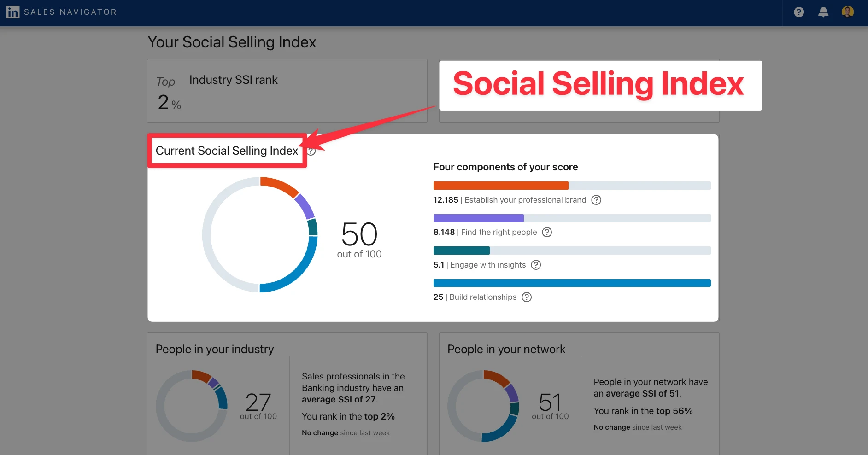Click 'You rank in the top 56%' text
Viewport: 868px width, 455px height.
[x=643, y=411]
